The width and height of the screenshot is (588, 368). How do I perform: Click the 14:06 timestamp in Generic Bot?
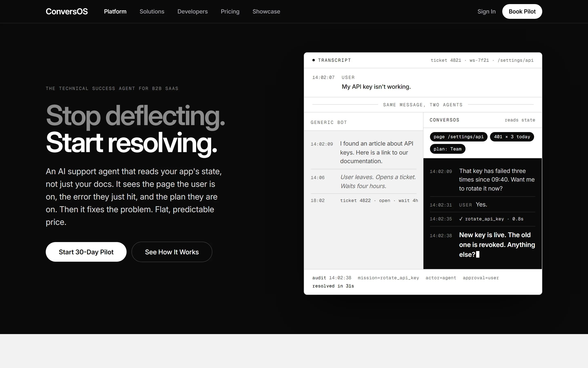pyautogui.click(x=317, y=178)
